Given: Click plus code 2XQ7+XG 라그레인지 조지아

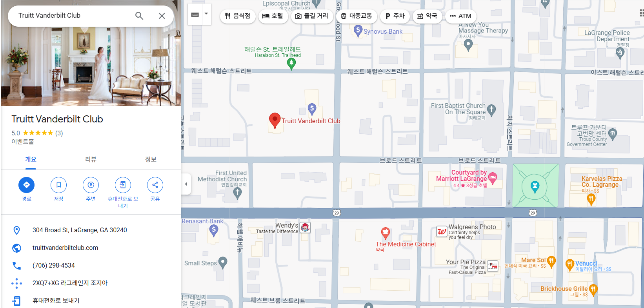Looking at the screenshot, I should [70, 283].
